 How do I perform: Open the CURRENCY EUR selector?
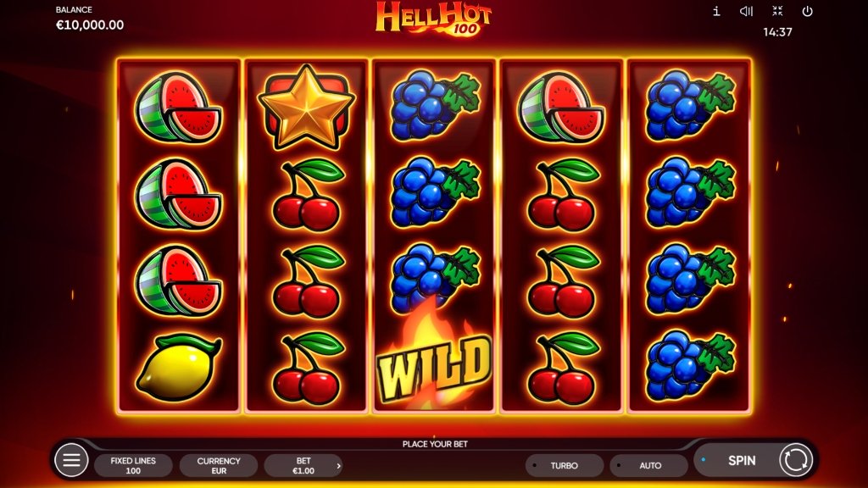219,465
